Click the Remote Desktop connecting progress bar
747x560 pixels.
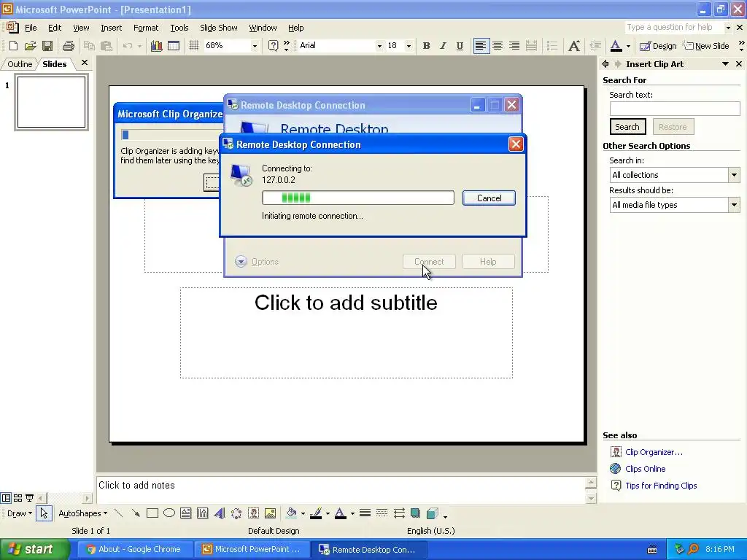tap(357, 198)
